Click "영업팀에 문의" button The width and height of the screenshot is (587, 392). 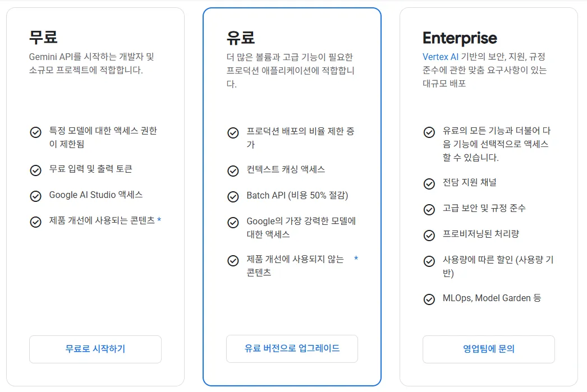488,349
